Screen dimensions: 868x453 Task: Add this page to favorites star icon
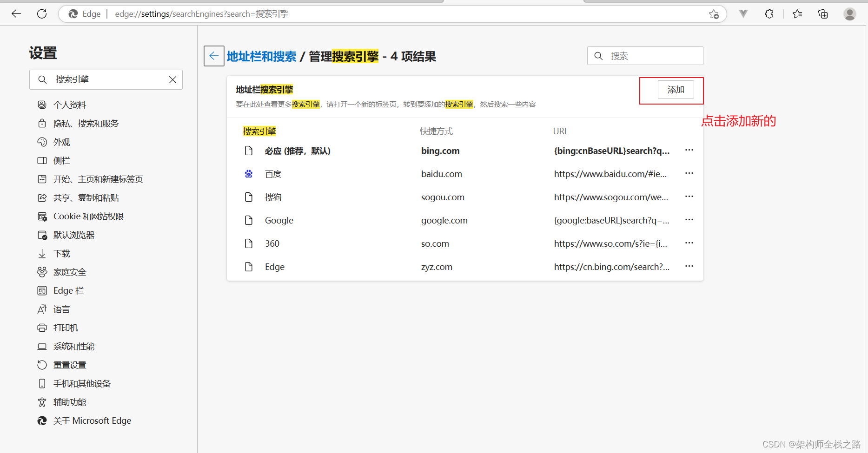point(714,14)
